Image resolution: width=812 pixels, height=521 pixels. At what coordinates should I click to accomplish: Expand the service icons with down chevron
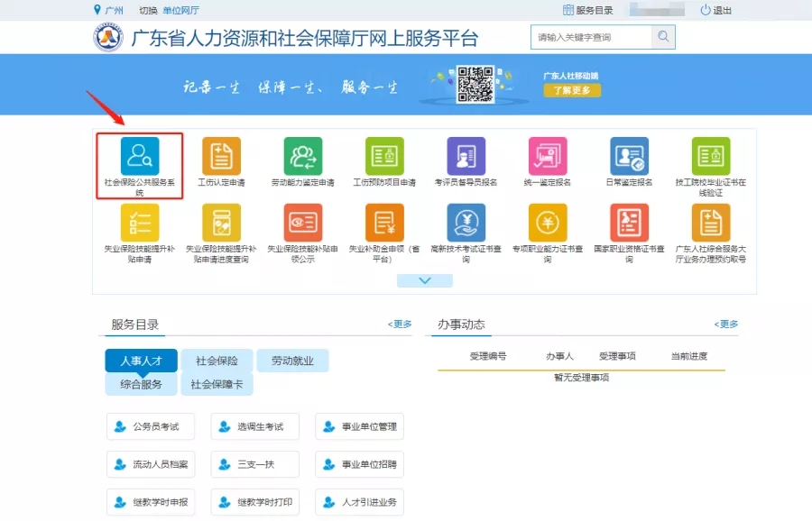pyautogui.click(x=424, y=280)
